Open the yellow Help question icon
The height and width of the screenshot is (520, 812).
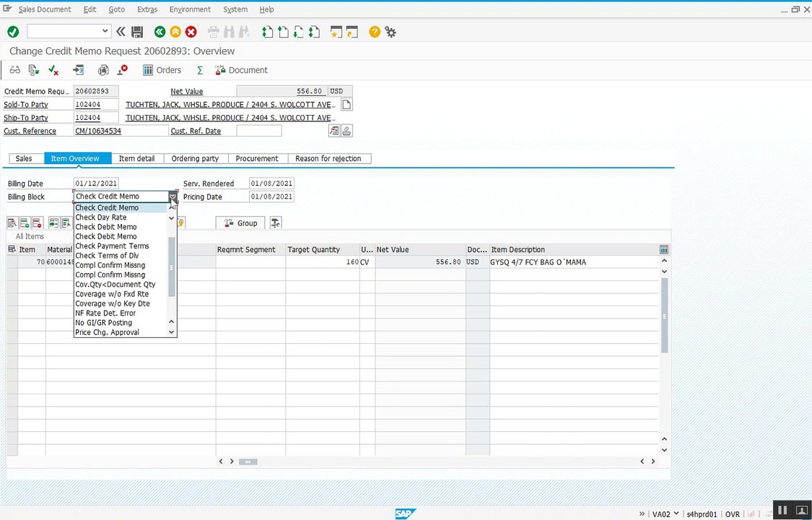(x=375, y=32)
